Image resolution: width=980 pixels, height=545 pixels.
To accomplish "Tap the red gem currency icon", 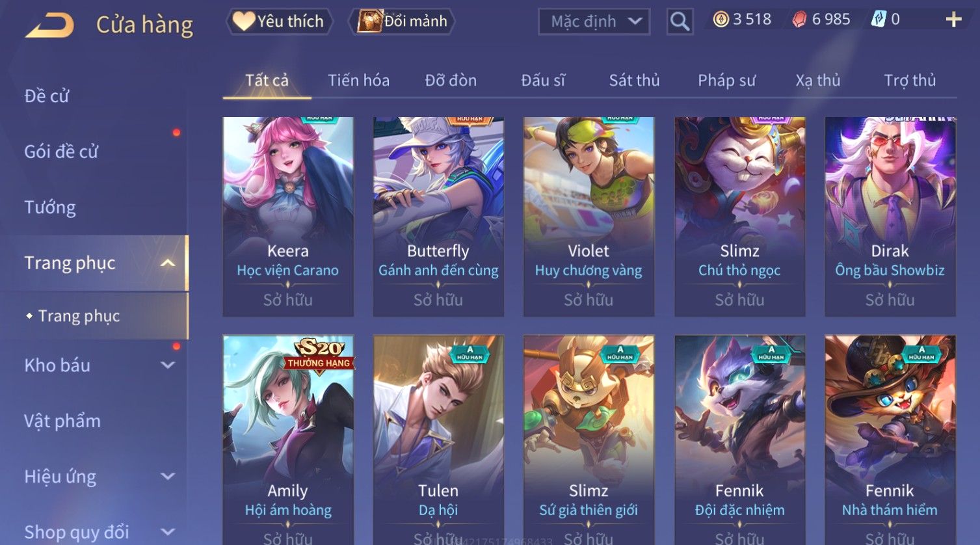I will 799,20.
